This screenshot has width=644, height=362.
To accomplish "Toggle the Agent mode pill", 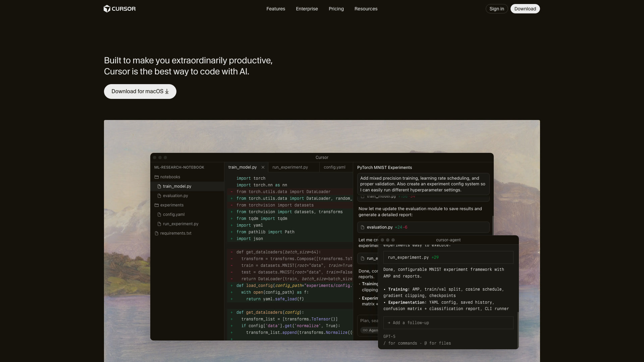I will (x=370, y=330).
